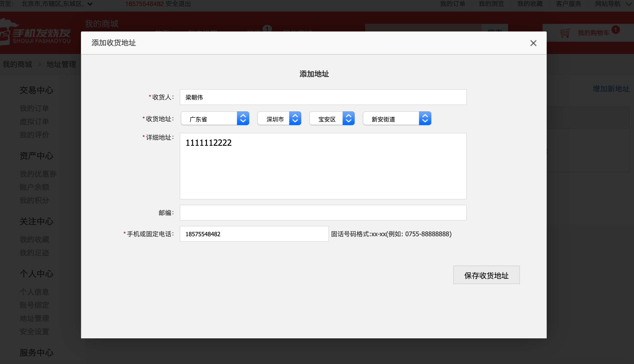Open 我的优惠券 in left sidebar
The width and height of the screenshot is (634, 364).
(x=38, y=174)
